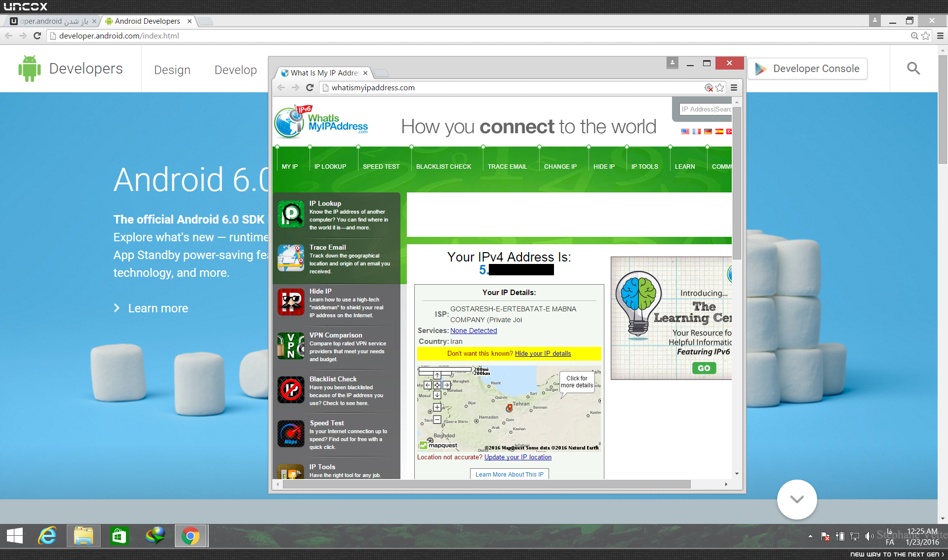Image resolution: width=948 pixels, height=560 pixels.
Task: Select the What Is My IP Address tab
Action: point(323,73)
